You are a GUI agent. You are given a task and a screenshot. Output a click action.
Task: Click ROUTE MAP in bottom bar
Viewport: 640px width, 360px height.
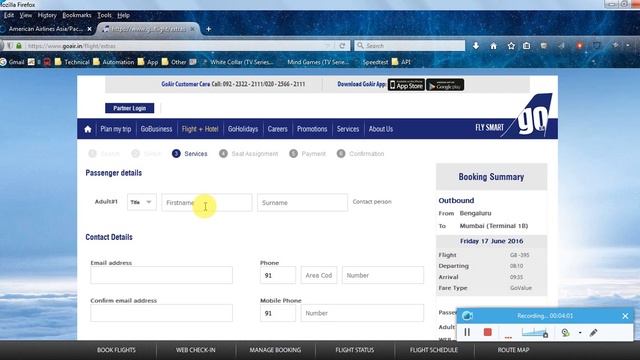tap(513, 350)
